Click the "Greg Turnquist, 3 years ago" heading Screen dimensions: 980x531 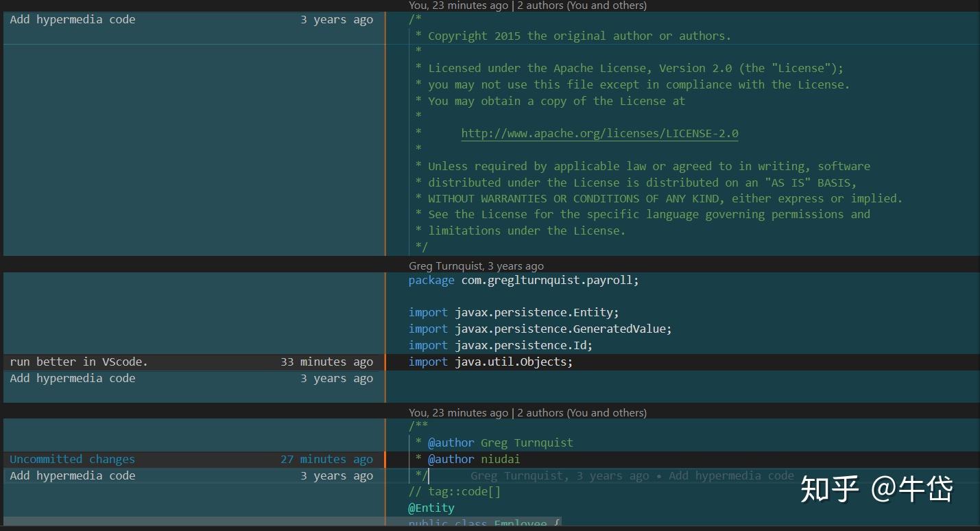(x=476, y=265)
